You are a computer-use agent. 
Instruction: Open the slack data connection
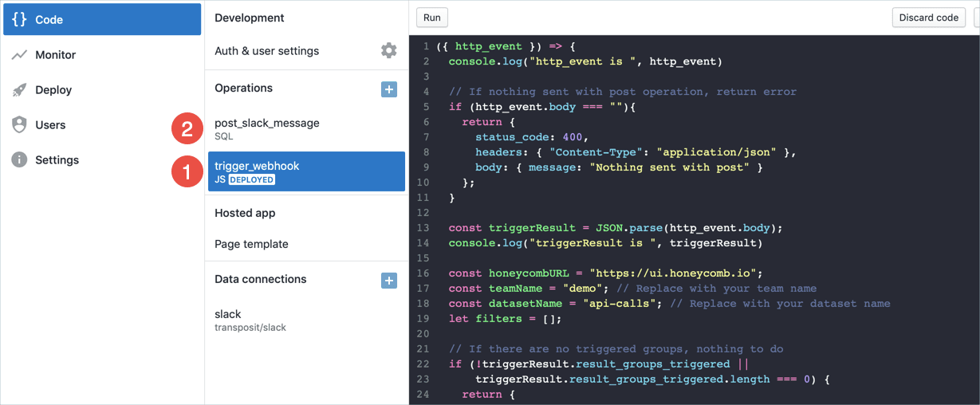228,314
